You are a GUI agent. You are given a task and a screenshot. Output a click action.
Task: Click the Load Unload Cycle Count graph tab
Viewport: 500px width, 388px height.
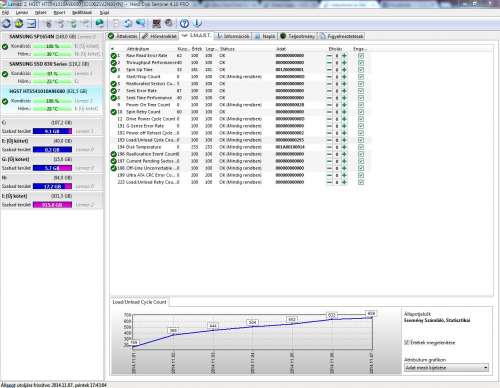point(139,302)
